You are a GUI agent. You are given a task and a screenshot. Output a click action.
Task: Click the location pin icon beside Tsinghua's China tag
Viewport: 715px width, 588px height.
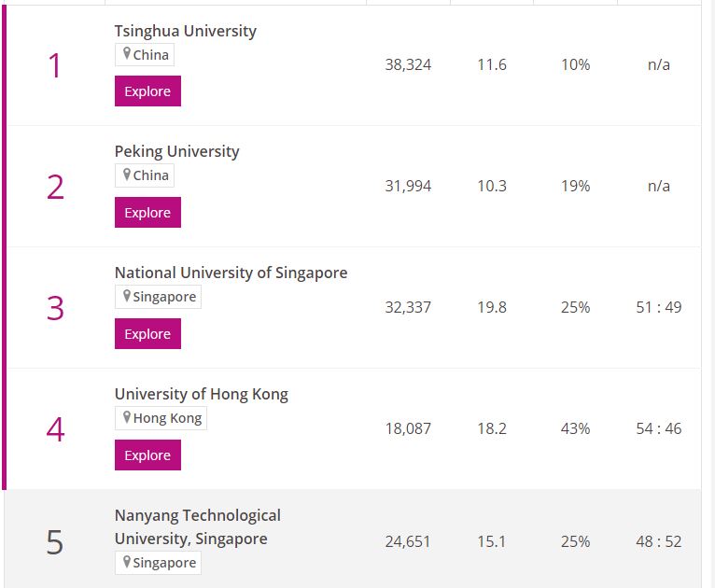(x=127, y=54)
